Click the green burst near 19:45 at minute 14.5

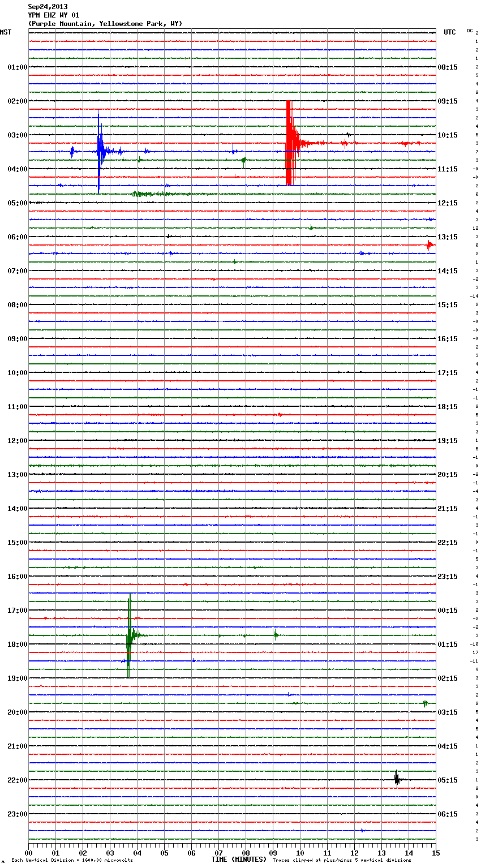pyautogui.click(x=425, y=703)
